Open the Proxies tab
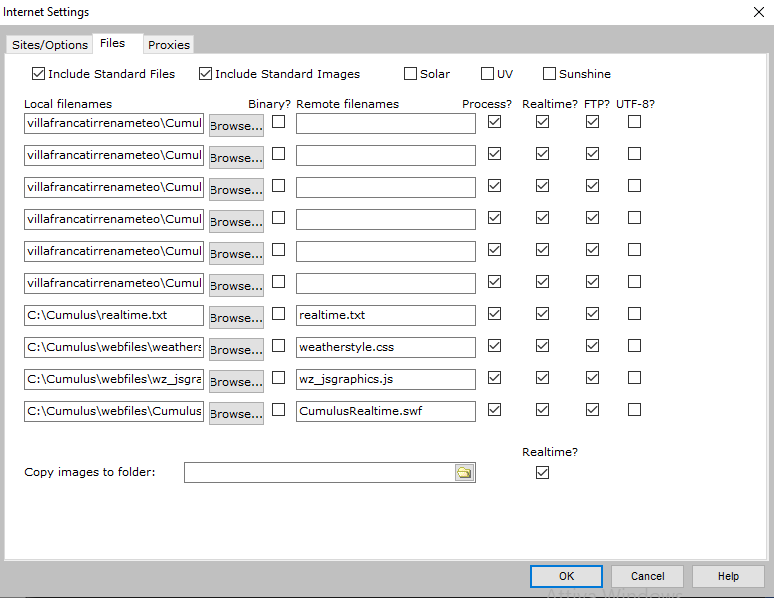774x598 pixels. tap(168, 45)
